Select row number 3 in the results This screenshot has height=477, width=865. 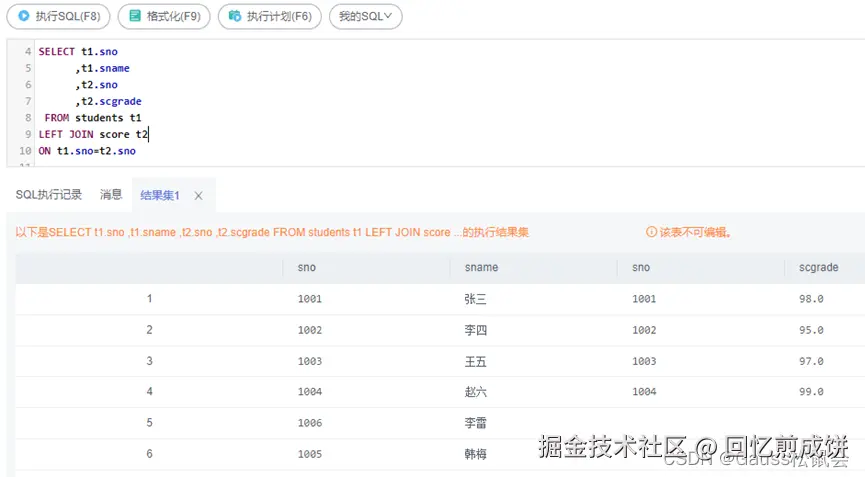149,361
